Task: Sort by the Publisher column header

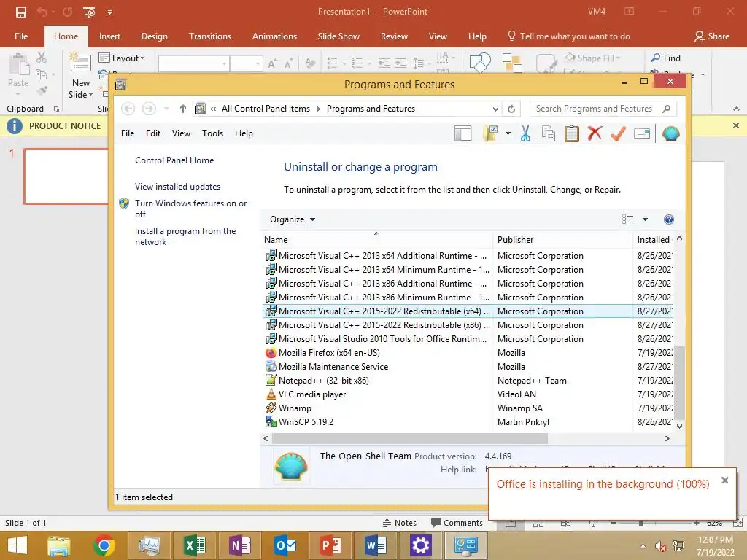Action: pos(562,240)
